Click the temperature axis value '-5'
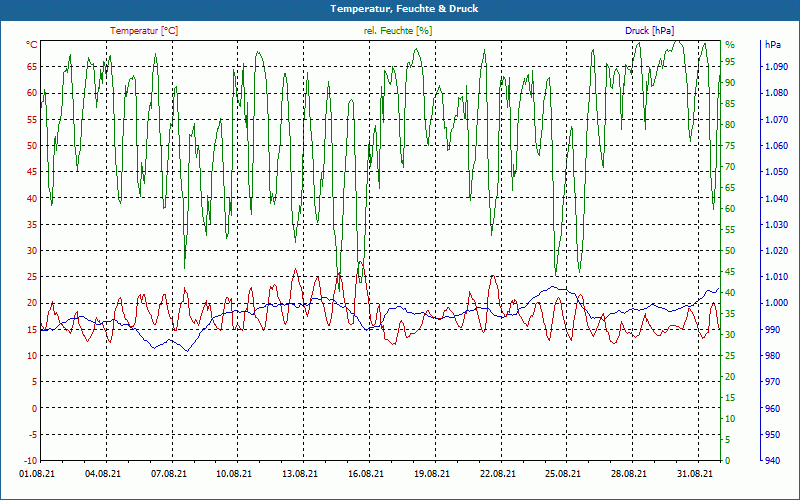Screen dimensions: 800x500 click(33, 434)
